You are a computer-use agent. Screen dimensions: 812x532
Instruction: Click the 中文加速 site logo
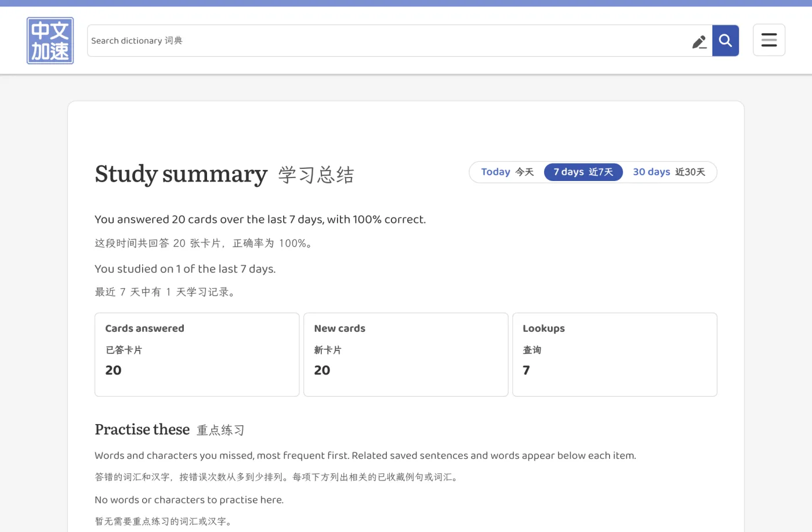coord(50,41)
